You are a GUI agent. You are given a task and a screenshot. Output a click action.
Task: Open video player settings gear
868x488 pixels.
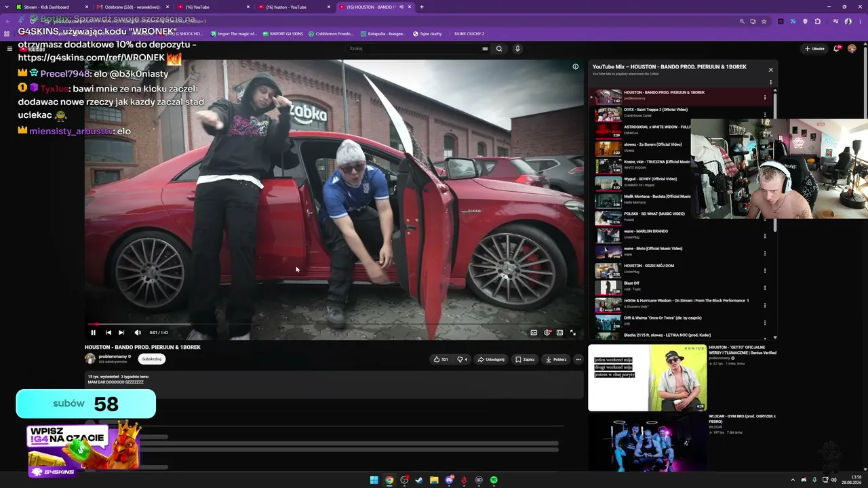point(547,333)
